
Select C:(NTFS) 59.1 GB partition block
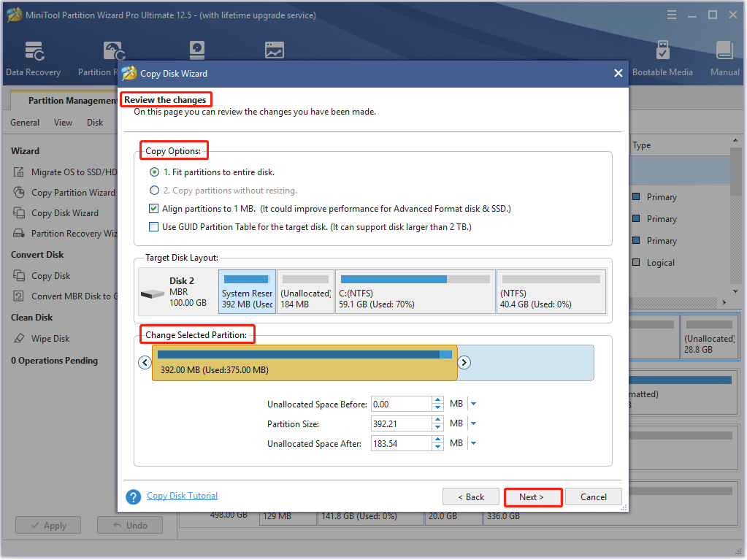coord(415,291)
